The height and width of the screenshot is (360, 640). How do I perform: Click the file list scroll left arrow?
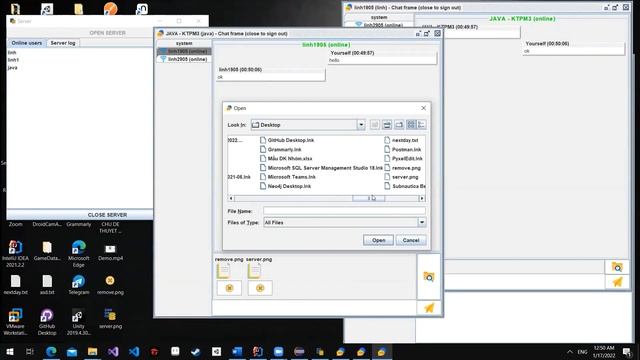231,198
